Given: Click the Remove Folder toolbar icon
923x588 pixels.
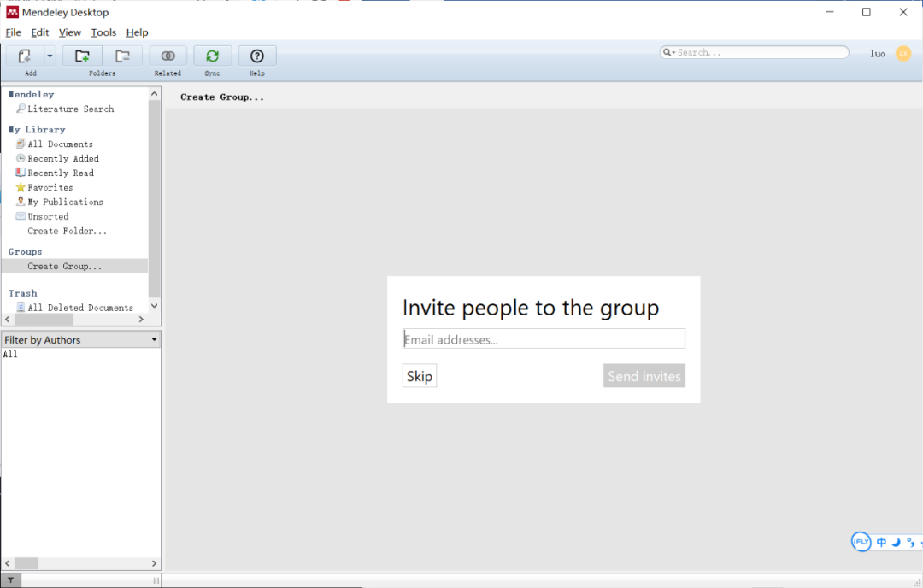Looking at the screenshot, I should pyautogui.click(x=122, y=56).
